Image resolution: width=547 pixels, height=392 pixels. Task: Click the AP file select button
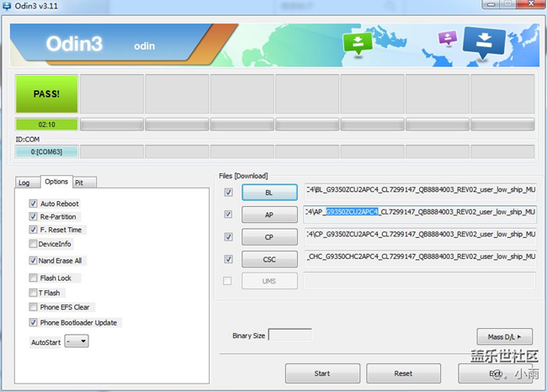click(x=268, y=215)
